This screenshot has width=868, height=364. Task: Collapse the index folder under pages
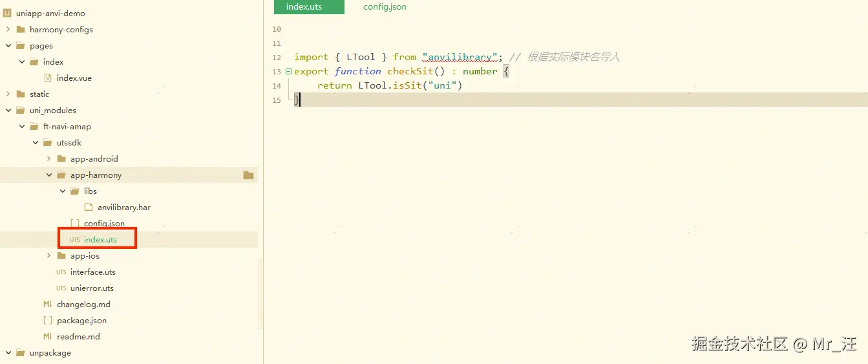tap(22, 61)
